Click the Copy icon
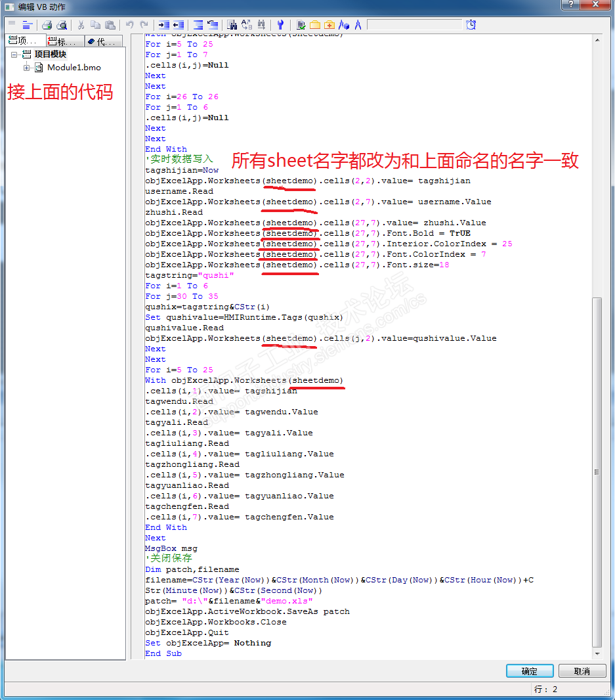Image resolution: width=615 pixels, height=700 pixels. (x=95, y=25)
